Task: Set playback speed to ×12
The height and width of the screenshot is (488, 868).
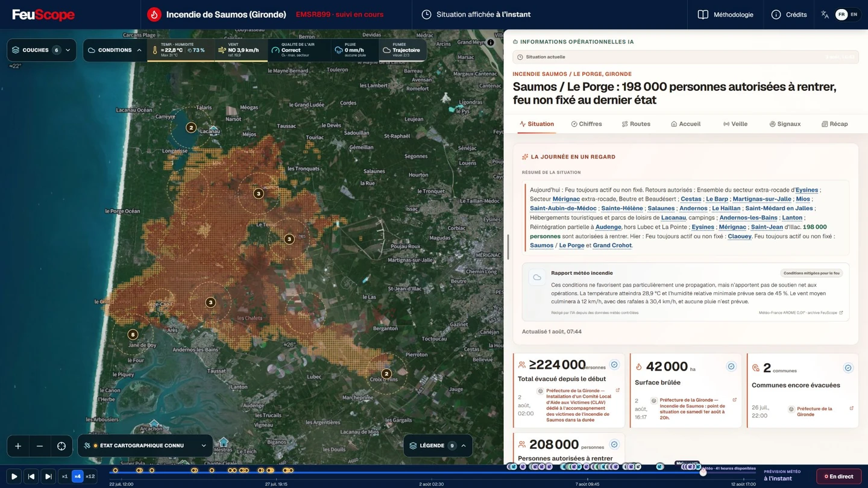Action: (x=90, y=477)
